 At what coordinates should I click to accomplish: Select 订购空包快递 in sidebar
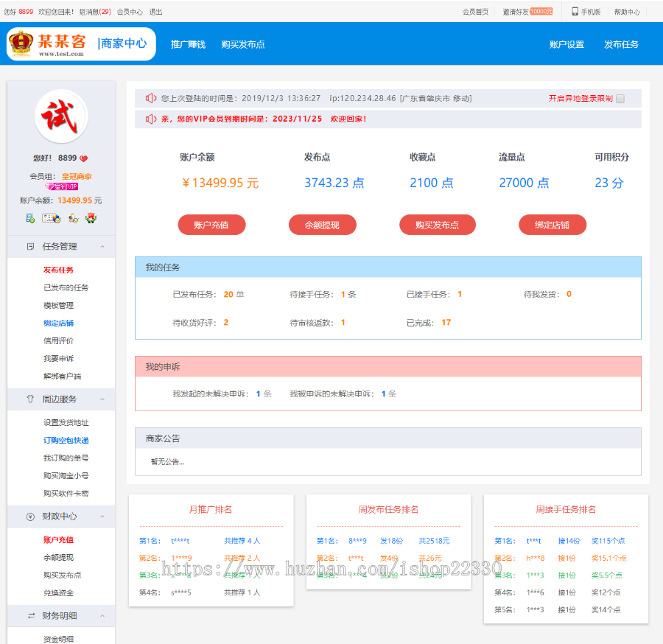point(66,441)
